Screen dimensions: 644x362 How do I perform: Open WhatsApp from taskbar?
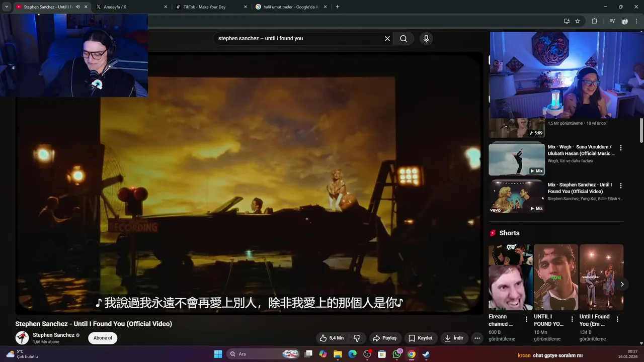(397, 354)
